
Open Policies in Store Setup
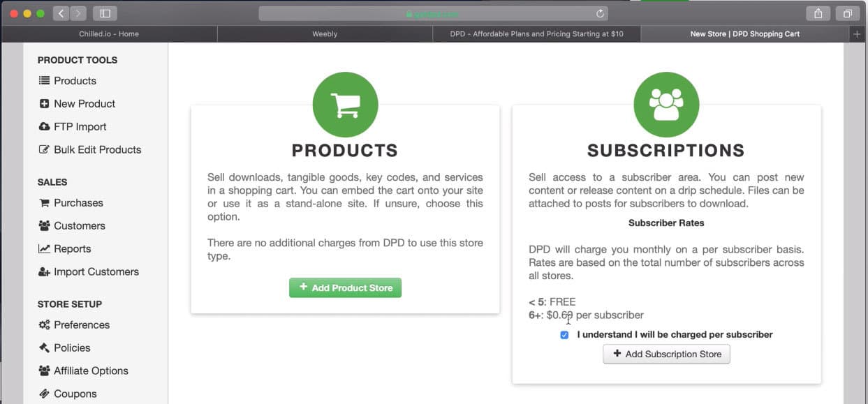72,348
